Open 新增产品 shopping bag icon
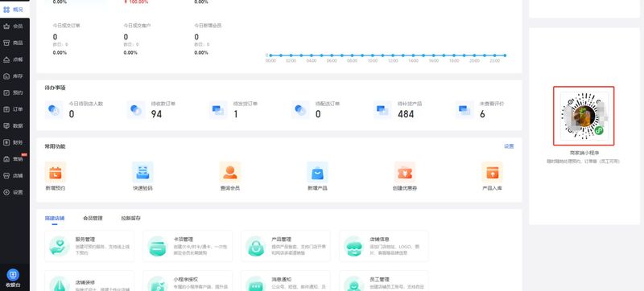This screenshot has width=644, height=291. (317, 172)
